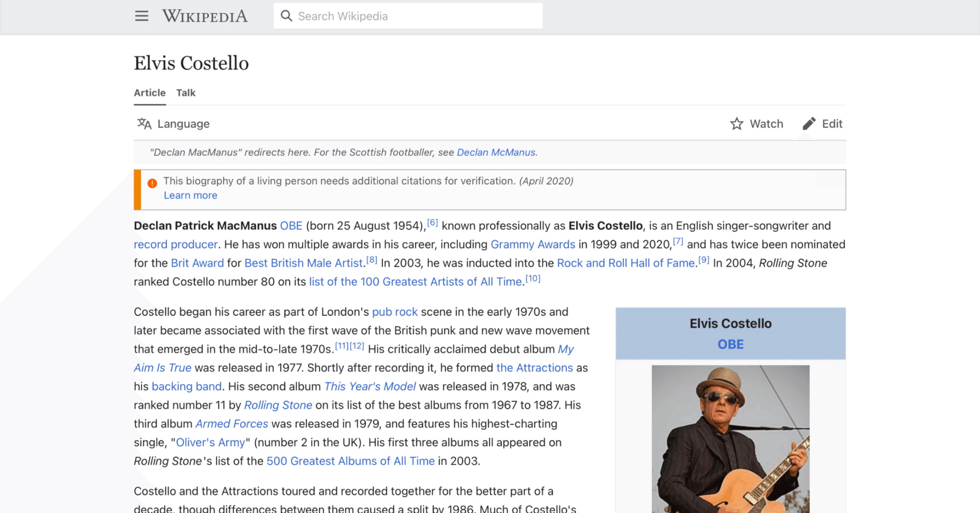Click the Rock and Roll Hall of Fame link
The image size is (980, 513).
tap(625, 263)
